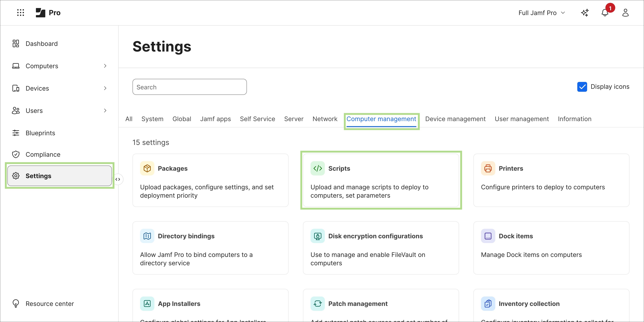Switch to the All tab

129,119
